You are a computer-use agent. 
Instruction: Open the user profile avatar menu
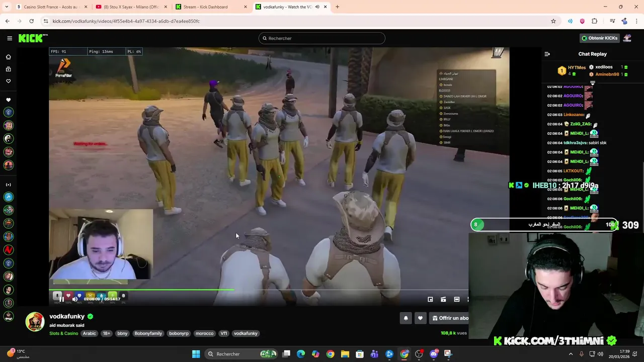(627, 38)
